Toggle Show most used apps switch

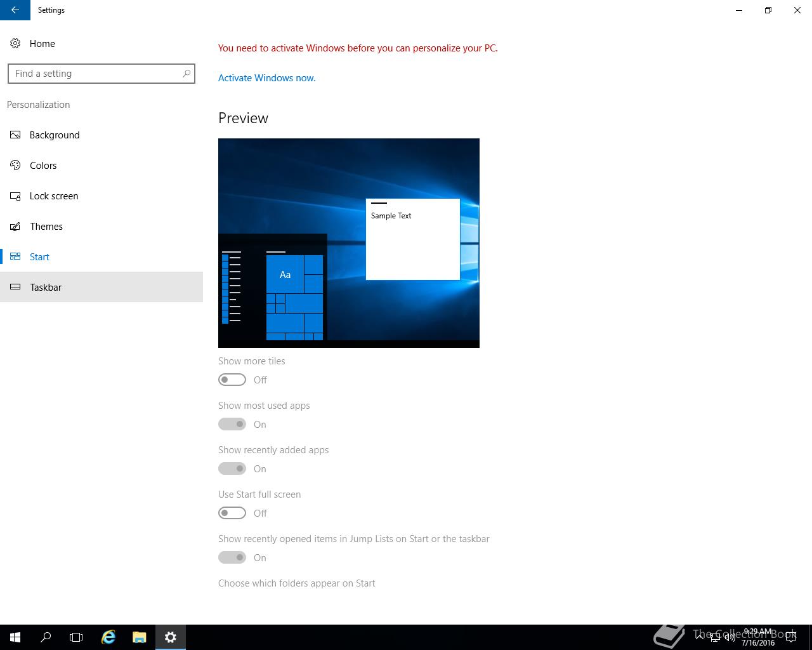(232, 424)
